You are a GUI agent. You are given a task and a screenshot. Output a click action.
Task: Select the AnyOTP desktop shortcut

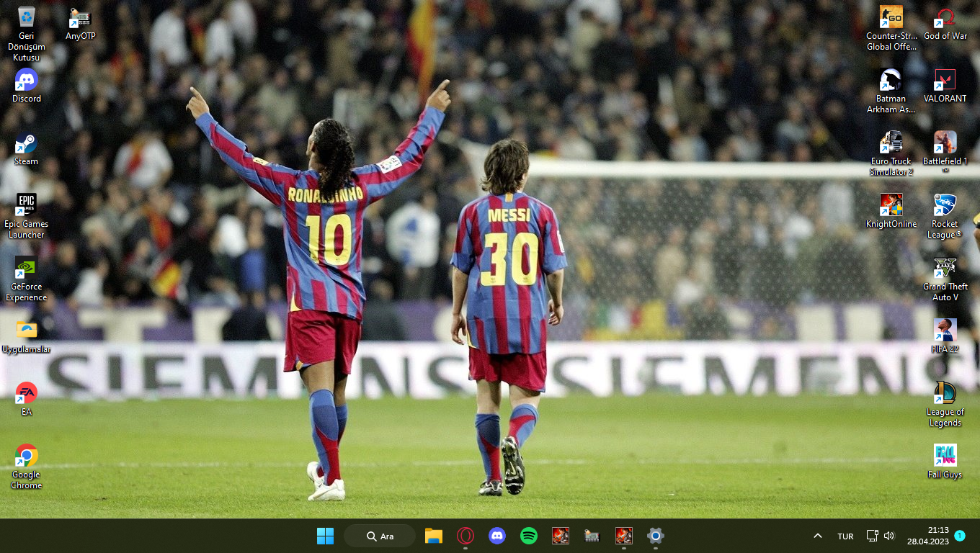click(x=80, y=23)
